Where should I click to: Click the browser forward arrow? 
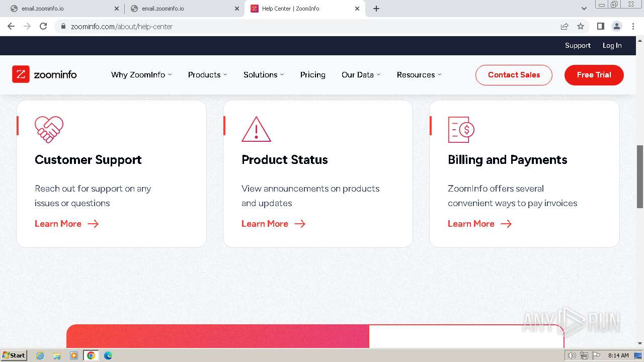27,26
